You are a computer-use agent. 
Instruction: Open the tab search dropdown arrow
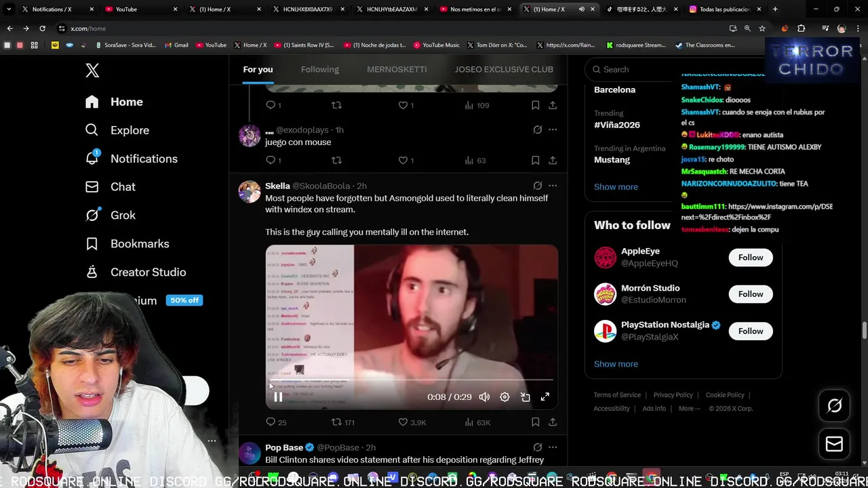point(8,9)
